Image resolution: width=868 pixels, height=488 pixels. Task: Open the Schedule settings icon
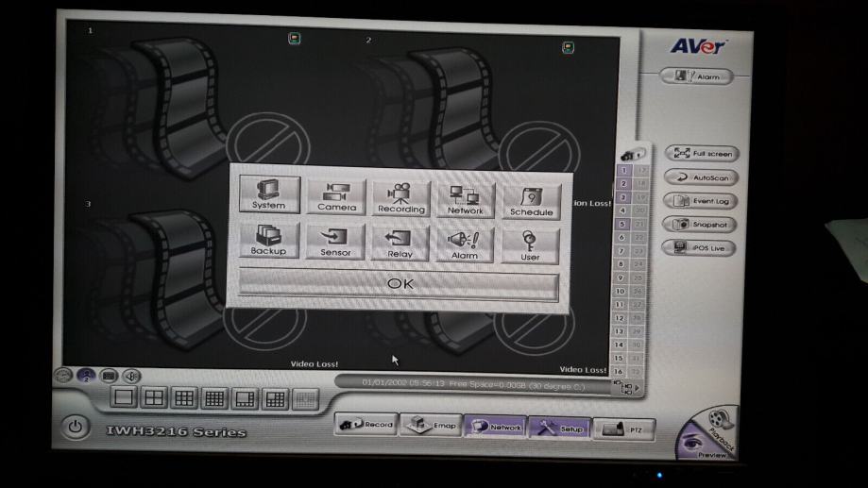point(532,202)
